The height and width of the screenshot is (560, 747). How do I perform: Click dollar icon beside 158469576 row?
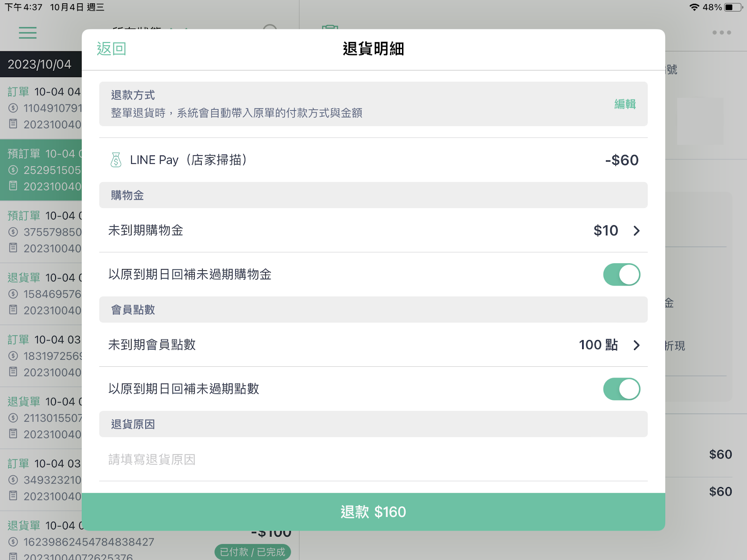click(x=13, y=294)
